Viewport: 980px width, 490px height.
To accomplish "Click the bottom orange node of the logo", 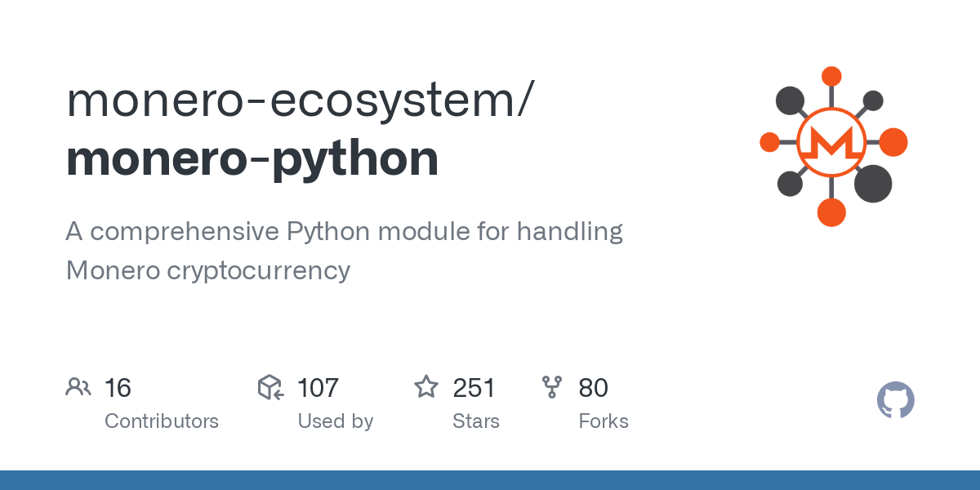I will [x=831, y=212].
